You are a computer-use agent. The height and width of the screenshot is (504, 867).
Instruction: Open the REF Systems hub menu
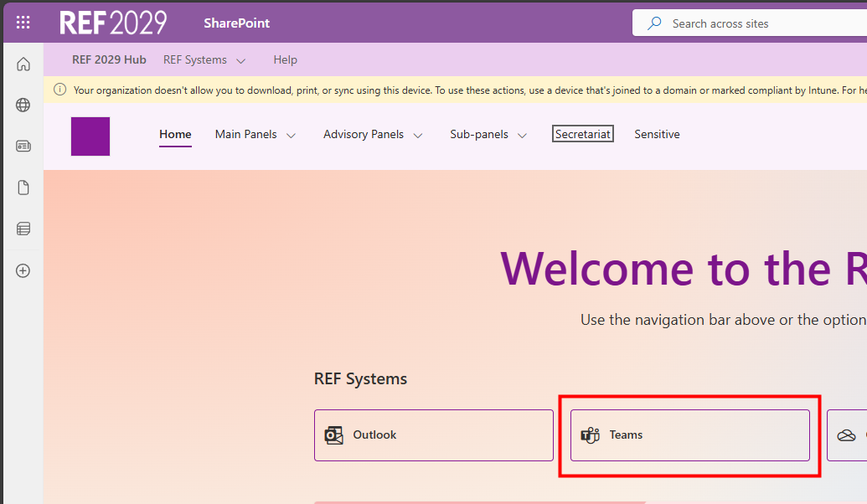[x=194, y=59]
